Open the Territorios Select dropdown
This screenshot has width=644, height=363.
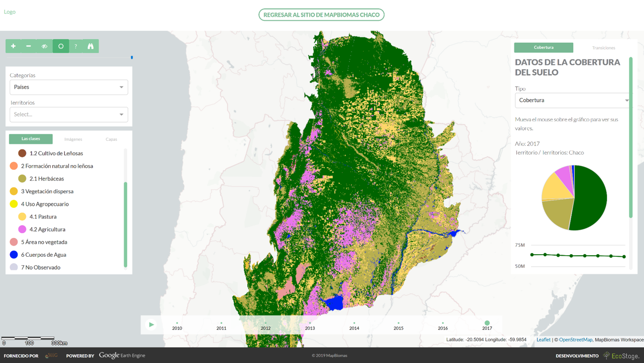pyautogui.click(x=69, y=114)
